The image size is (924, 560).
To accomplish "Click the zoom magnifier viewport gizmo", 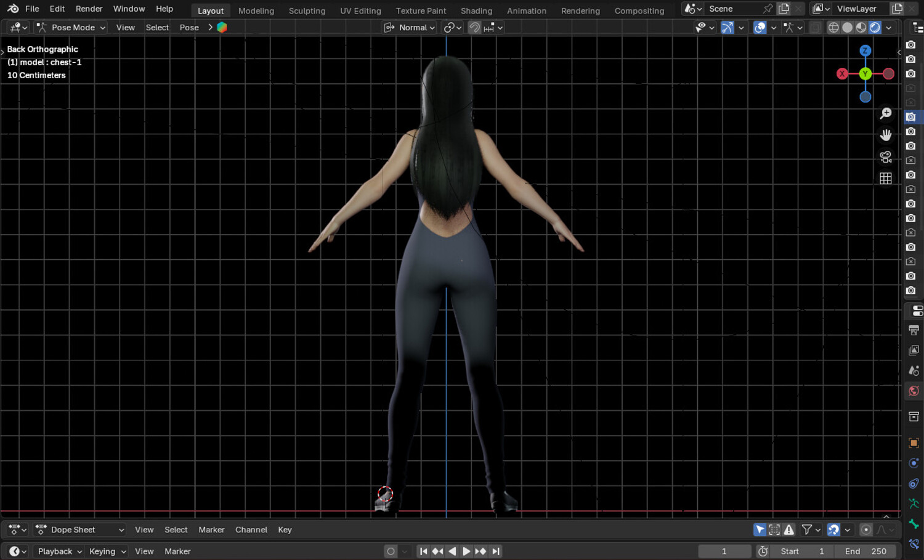I will pos(885,113).
